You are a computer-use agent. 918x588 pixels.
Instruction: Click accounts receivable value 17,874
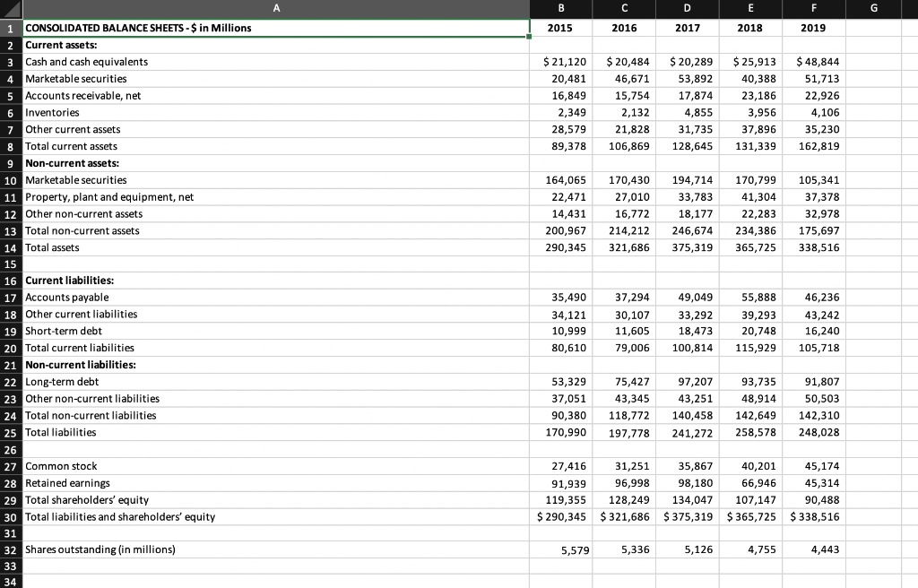(x=688, y=96)
